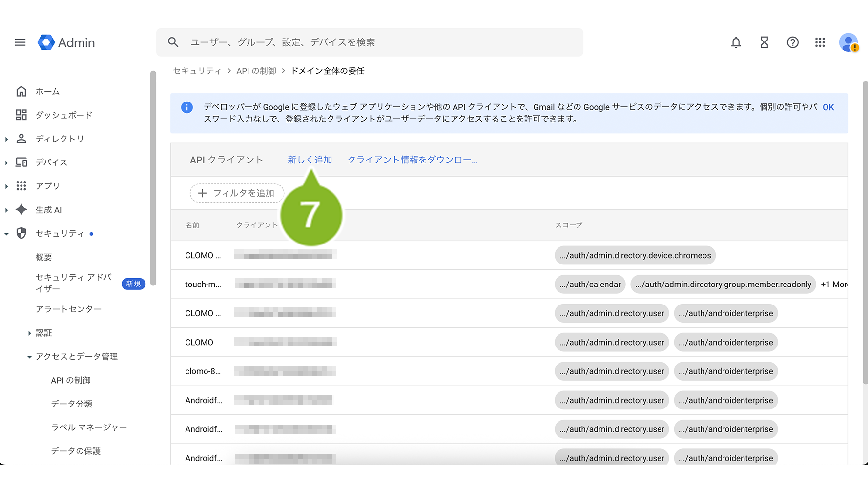Click the user account avatar
Screen dimensions: 868x488
tap(848, 42)
